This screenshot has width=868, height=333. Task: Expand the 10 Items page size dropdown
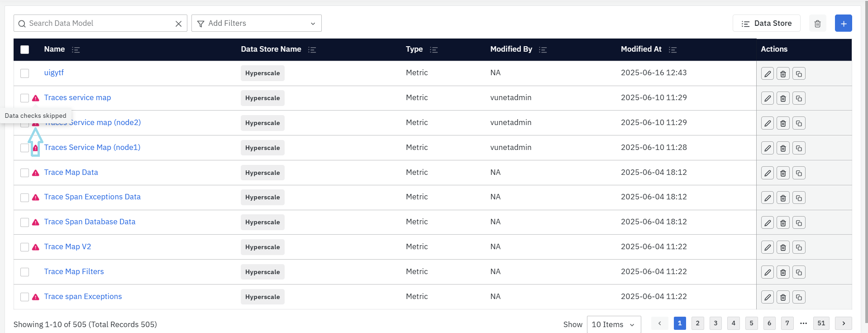coord(613,324)
